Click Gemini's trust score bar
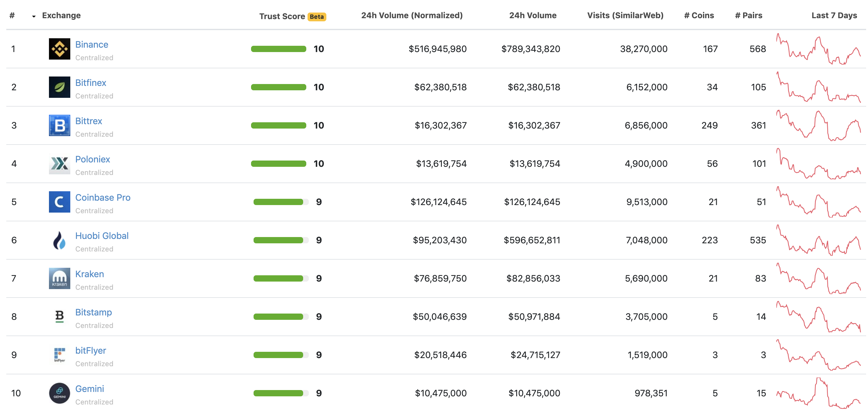Screen dimensions: 868x412 281,393
